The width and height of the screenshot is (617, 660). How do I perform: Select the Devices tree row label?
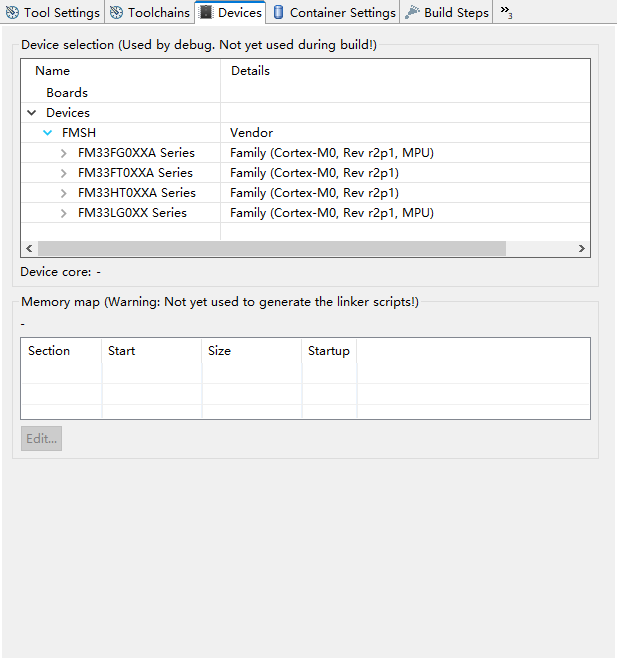click(x=68, y=113)
